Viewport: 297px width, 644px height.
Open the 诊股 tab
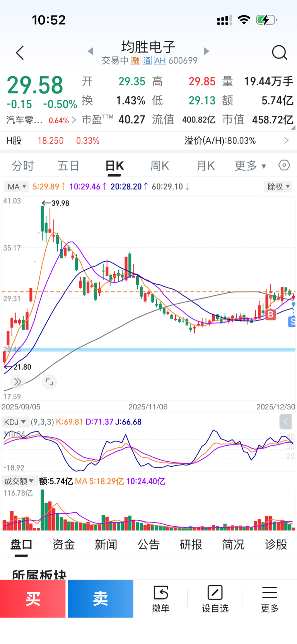tap(276, 544)
